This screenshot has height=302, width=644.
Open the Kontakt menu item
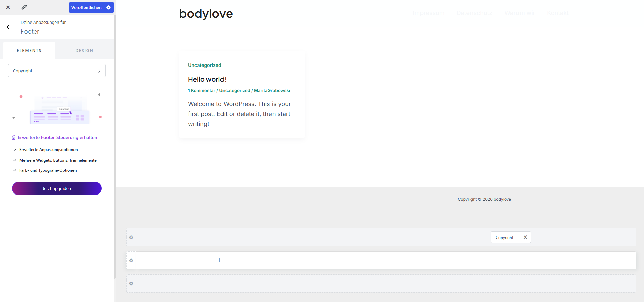point(558,13)
